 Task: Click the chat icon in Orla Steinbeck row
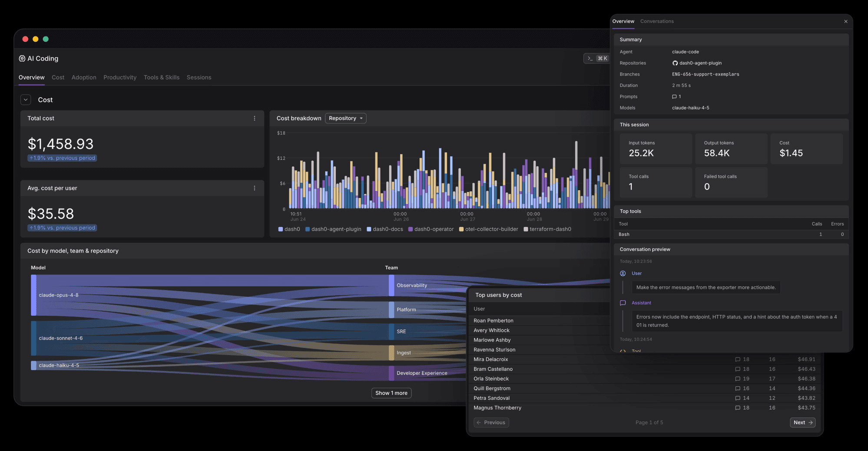(737, 379)
